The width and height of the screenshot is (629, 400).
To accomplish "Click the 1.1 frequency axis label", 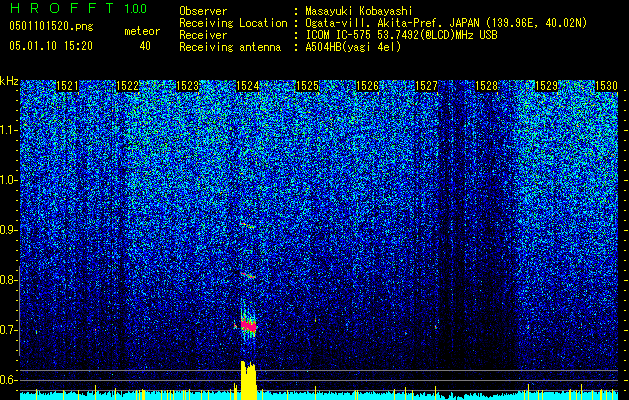I will pyautogui.click(x=8, y=130).
